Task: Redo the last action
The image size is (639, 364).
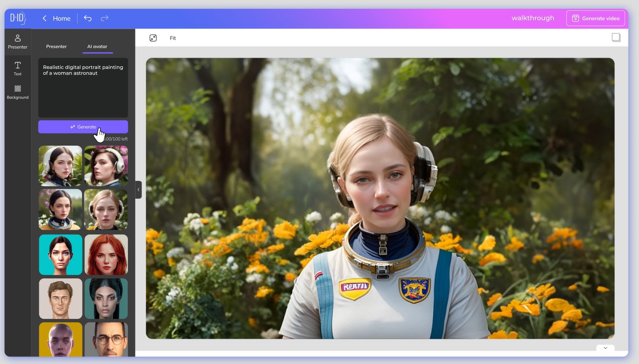Action: pos(104,18)
